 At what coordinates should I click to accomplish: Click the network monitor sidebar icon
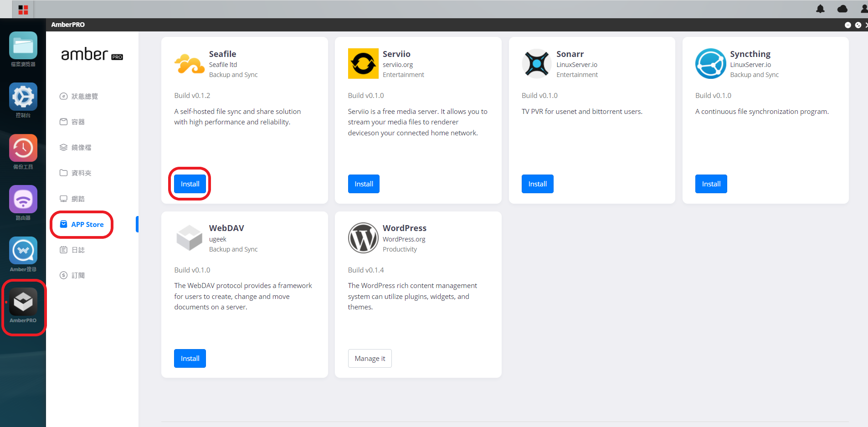pyautogui.click(x=63, y=199)
